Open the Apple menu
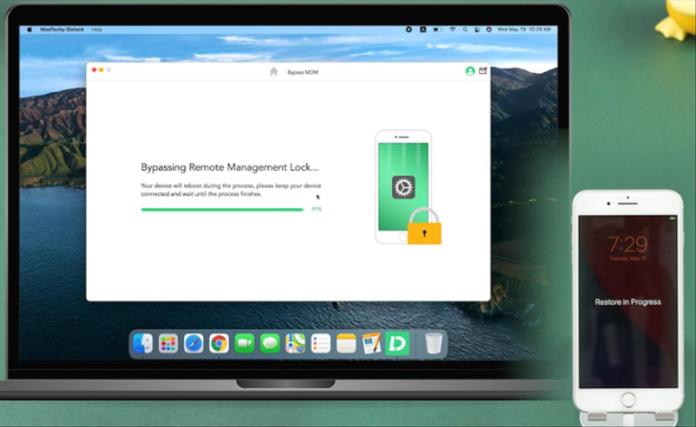 coord(30,29)
